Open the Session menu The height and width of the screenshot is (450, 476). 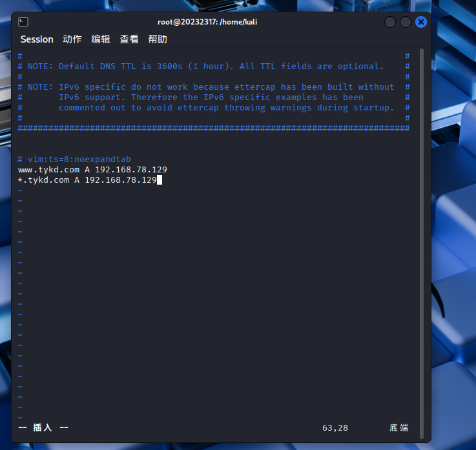point(37,39)
